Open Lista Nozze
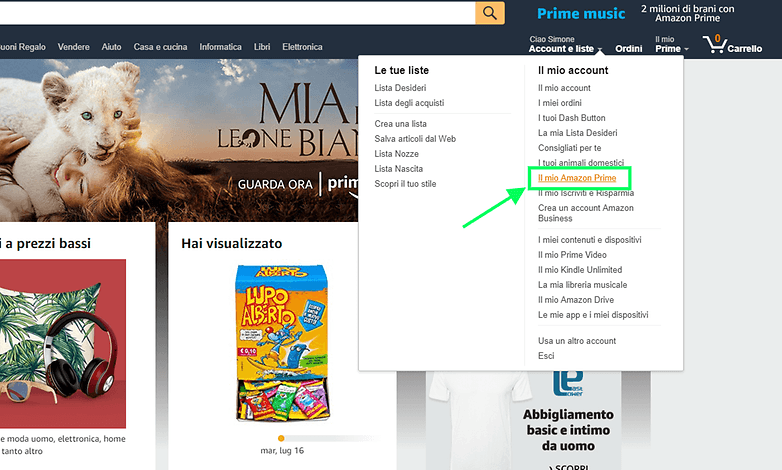This screenshot has height=470, width=782. click(396, 154)
